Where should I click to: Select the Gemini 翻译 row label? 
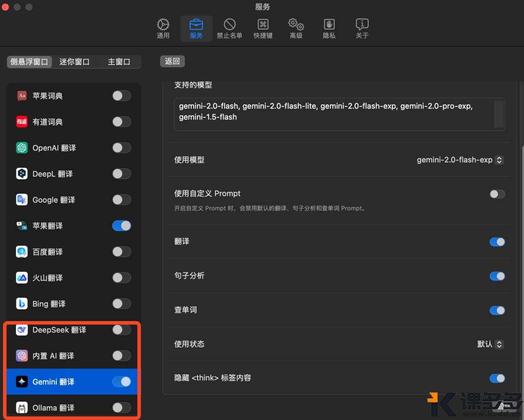pyautogui.click(x=53, y=382)
